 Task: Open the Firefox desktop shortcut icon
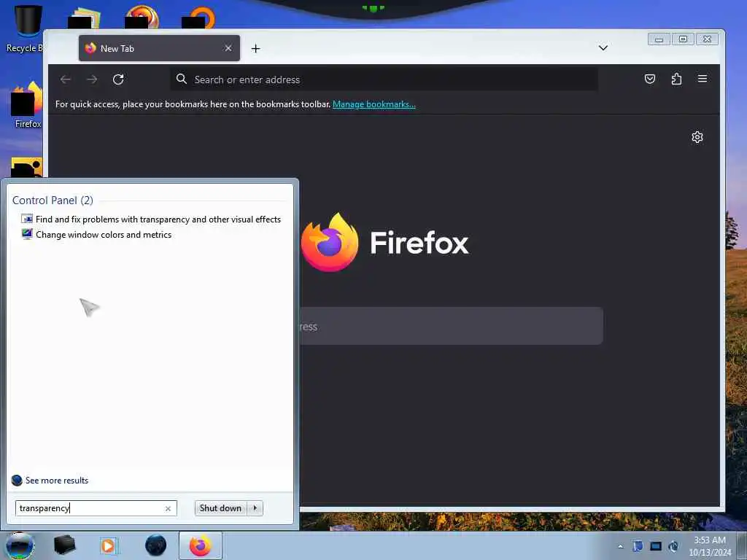(28, 105)
